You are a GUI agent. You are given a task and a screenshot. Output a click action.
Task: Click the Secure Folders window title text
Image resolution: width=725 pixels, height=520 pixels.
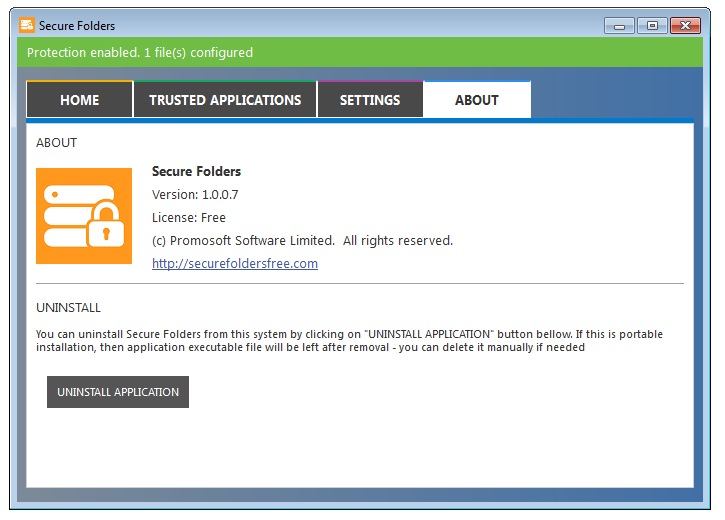tap(77, 26)
